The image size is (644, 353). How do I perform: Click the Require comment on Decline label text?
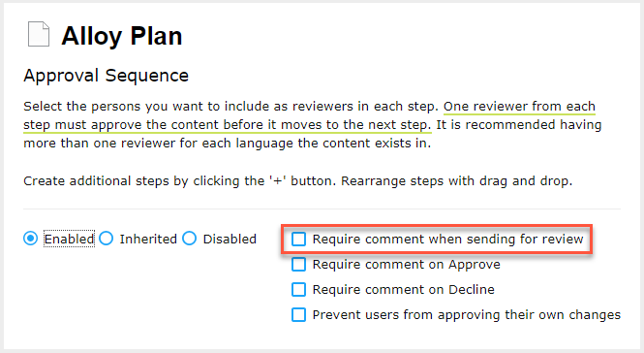(x=403, y=289)
